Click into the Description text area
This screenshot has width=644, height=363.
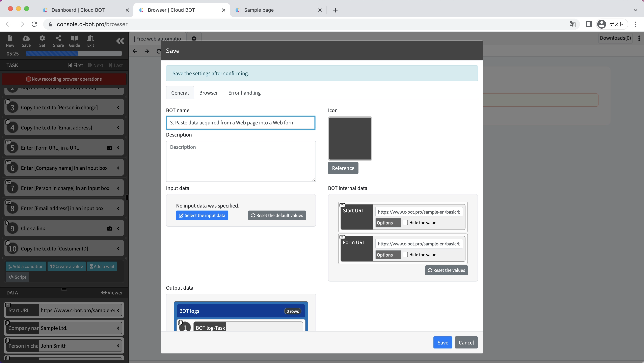[x=241, y=161]
